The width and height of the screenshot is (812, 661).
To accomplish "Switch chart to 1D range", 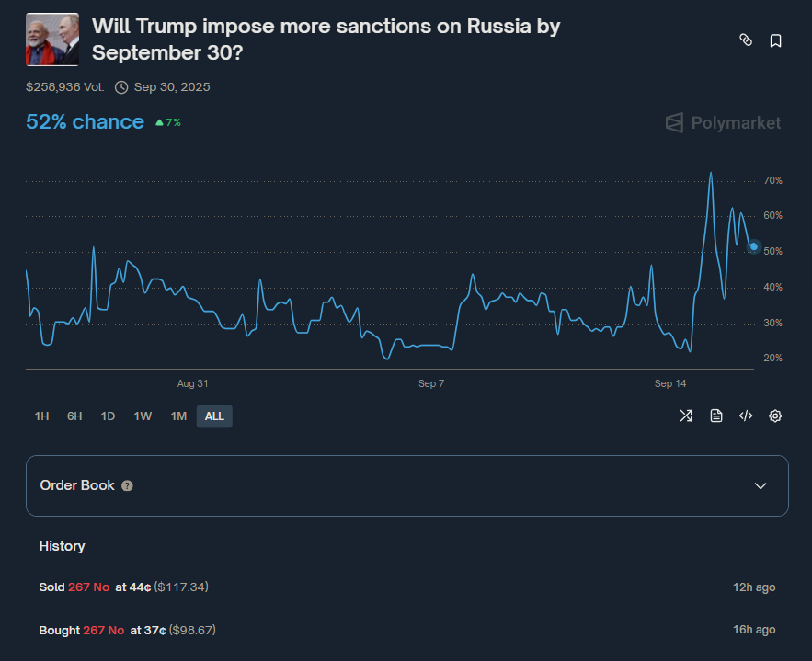I will click(x=108, y=416).
